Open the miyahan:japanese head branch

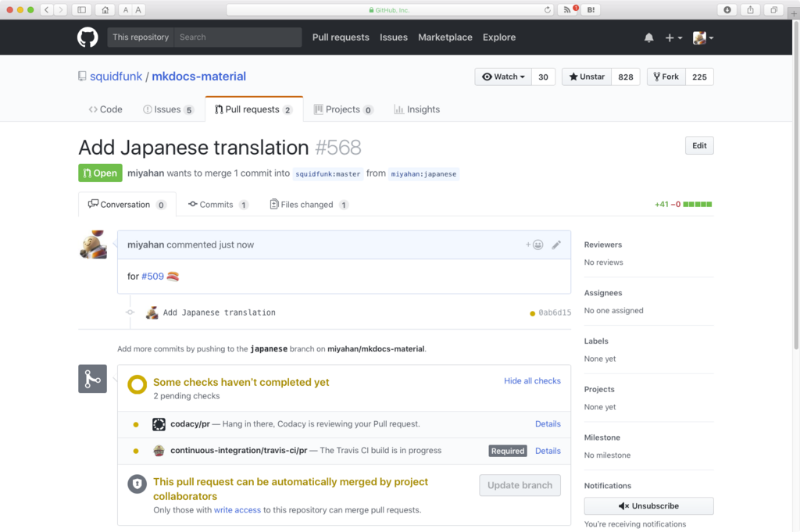click(423, 174)
